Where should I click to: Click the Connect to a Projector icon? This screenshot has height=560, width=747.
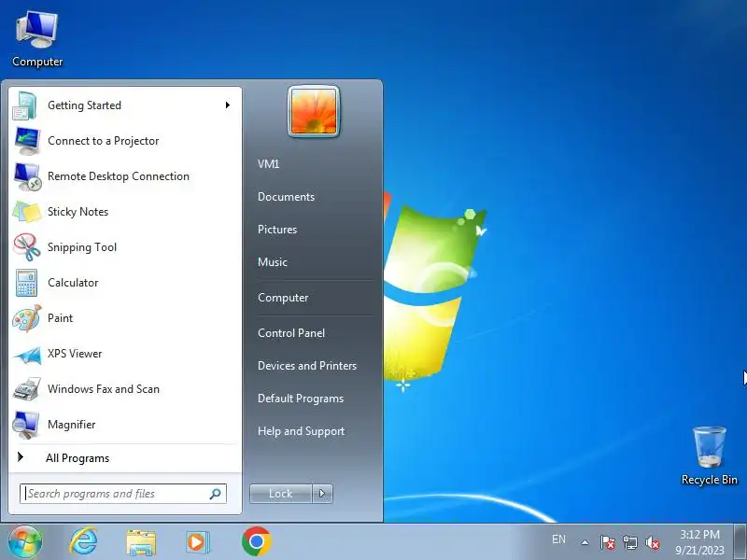coord(27,141)
